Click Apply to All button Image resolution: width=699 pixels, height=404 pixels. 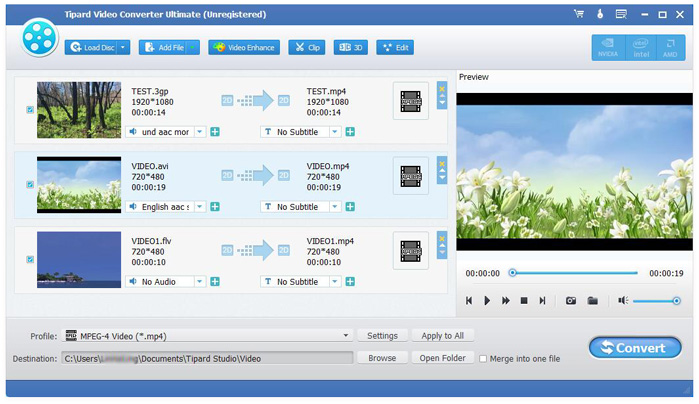442,335
